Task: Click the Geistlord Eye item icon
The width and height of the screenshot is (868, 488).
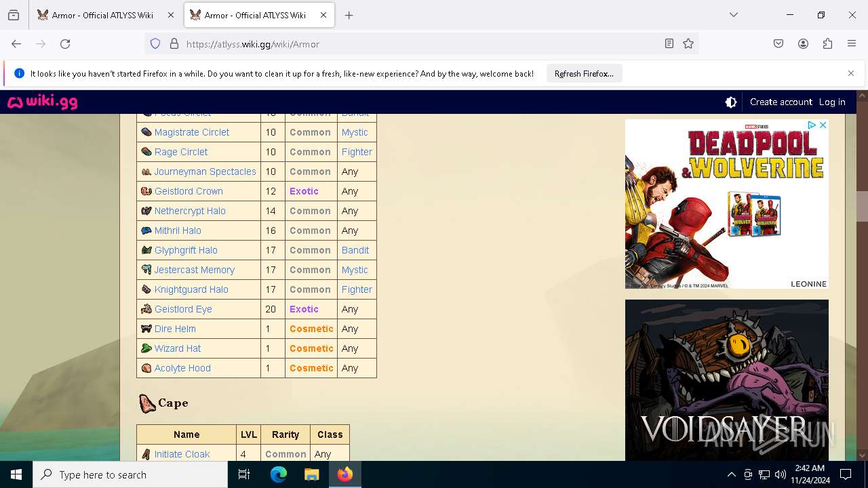Action: (x=146, y=309)
